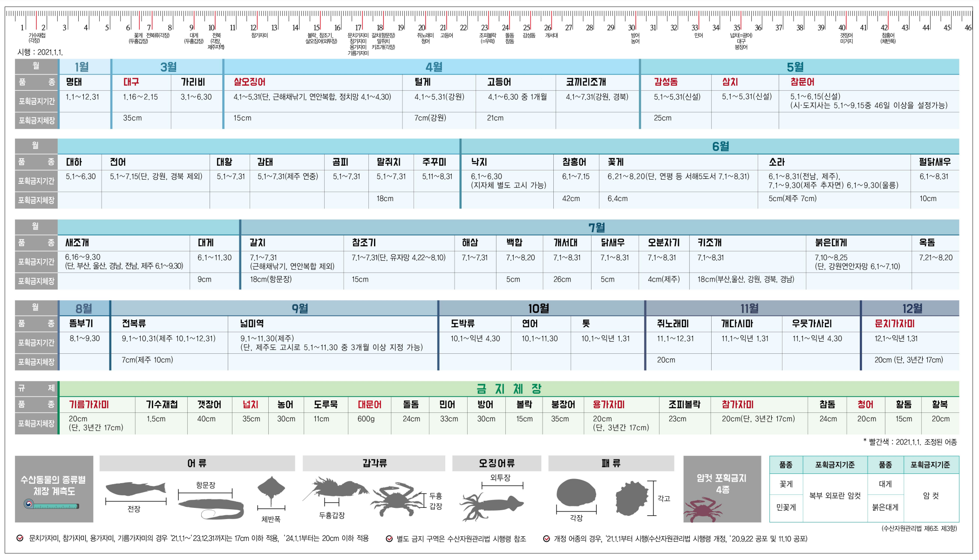Click the red 문치가자미 species heading

(894, 324)
